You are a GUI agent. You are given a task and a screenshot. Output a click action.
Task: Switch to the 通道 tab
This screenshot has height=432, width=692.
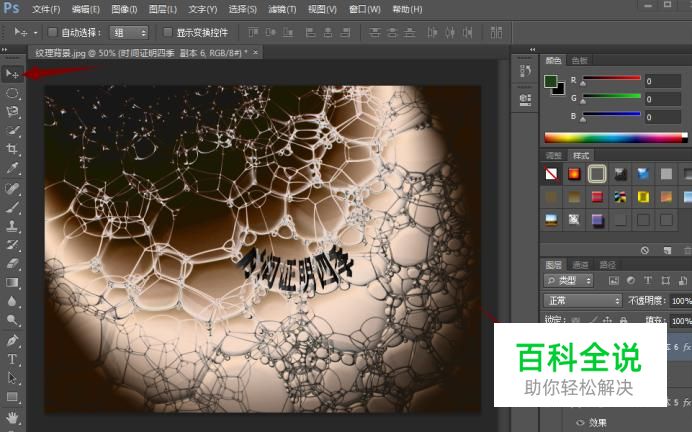580,265
